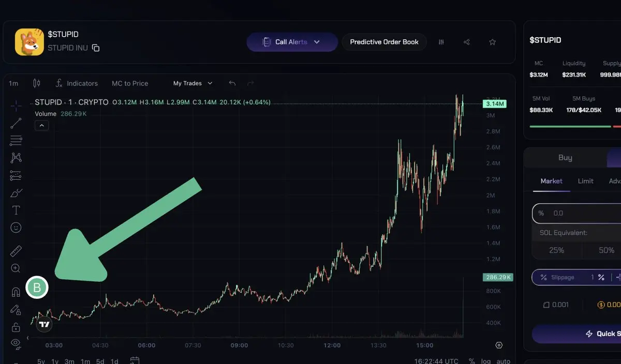Hide all drawings with eye icon

pyautogui.click(x=16, y=343)
